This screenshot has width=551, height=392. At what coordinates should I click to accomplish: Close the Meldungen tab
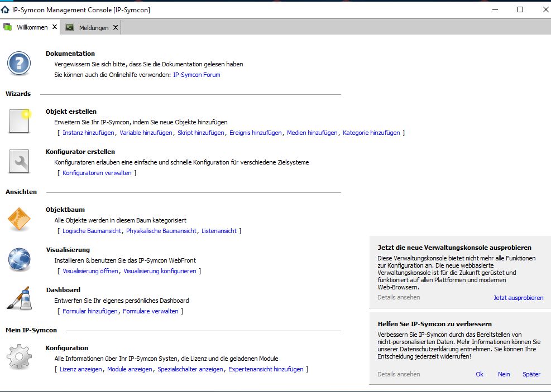pyautogui.click(x=116, y=27)
